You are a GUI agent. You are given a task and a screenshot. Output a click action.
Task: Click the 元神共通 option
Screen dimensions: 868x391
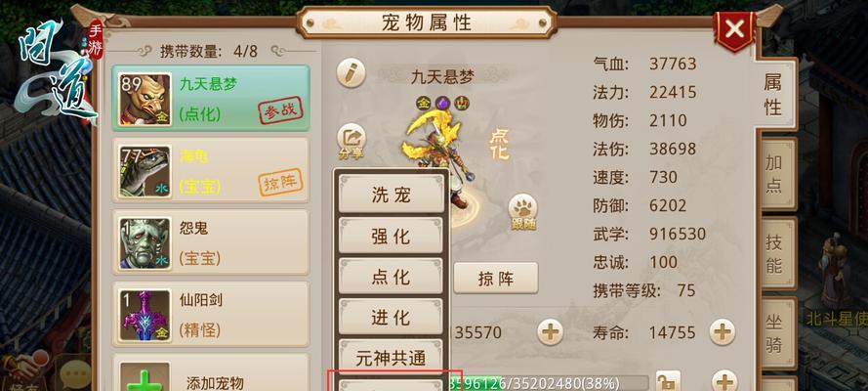pos(391,359)
